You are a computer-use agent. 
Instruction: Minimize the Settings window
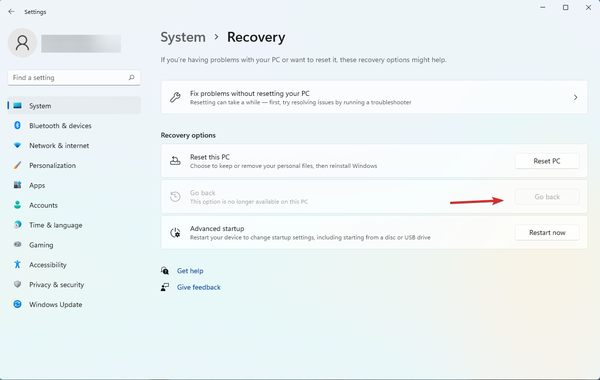tap(543, 8)
